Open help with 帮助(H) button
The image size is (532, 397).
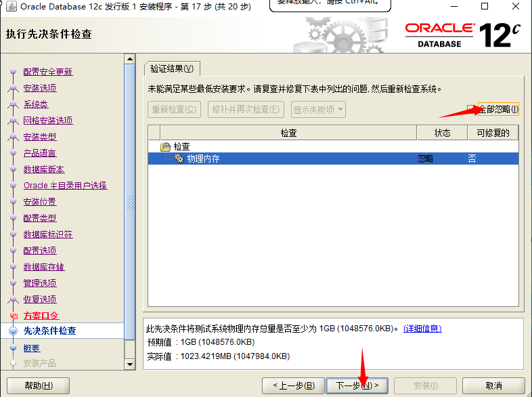39,385
